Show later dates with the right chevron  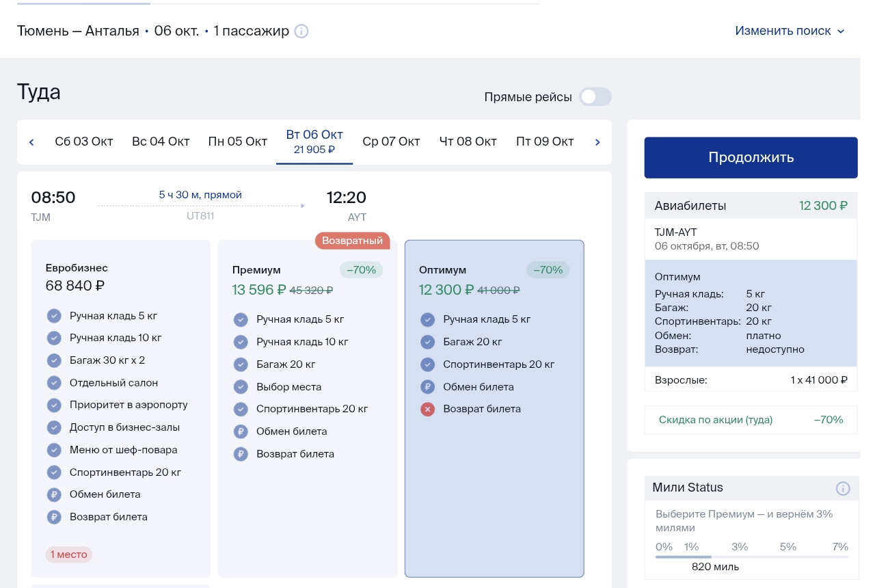(597, 142)
